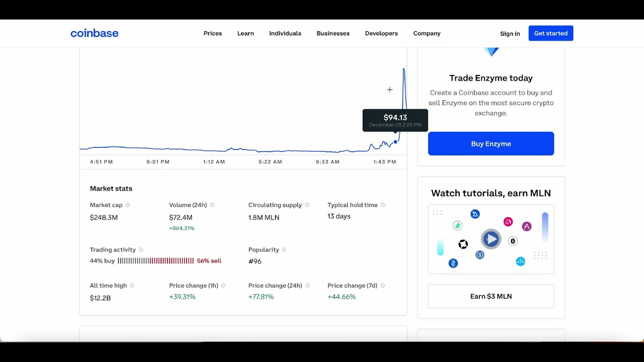Click the 1:43 PM chart axis label

point(385,162)
